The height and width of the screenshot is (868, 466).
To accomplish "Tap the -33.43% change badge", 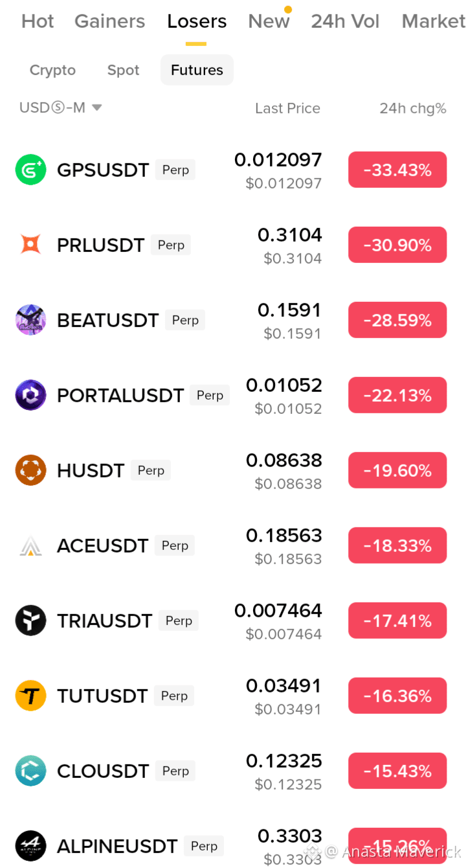I will pyautogui.click(x=397, y=170).
